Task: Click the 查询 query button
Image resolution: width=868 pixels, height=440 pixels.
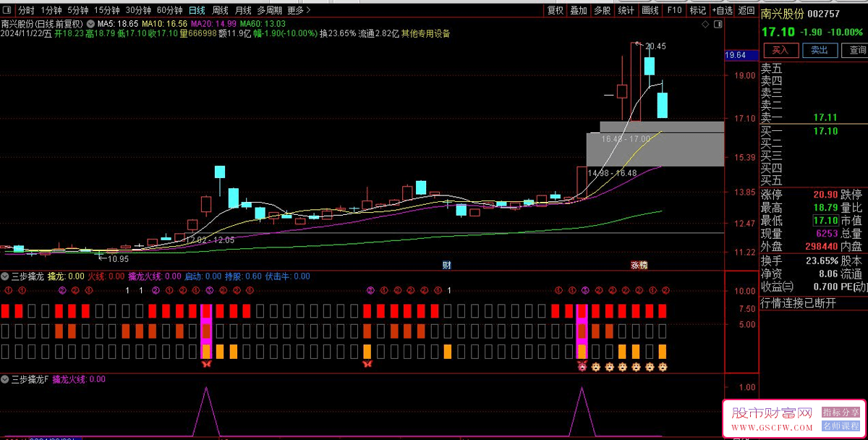Action: pyautogui.click(x=857, y=50)
